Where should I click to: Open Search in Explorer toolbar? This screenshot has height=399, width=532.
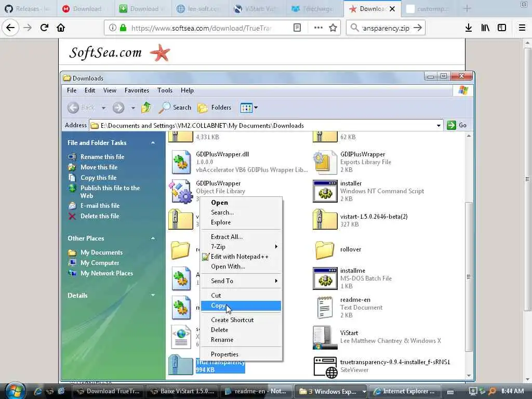point(175,108)
